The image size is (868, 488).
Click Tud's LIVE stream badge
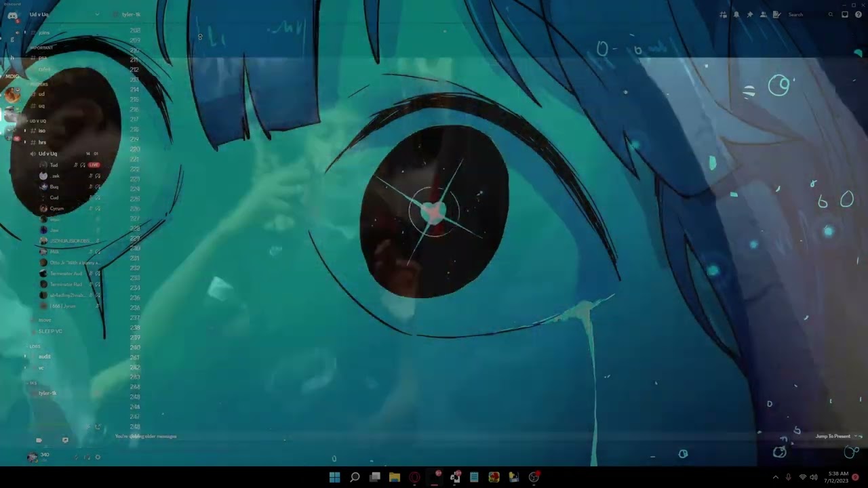[94, 165]
